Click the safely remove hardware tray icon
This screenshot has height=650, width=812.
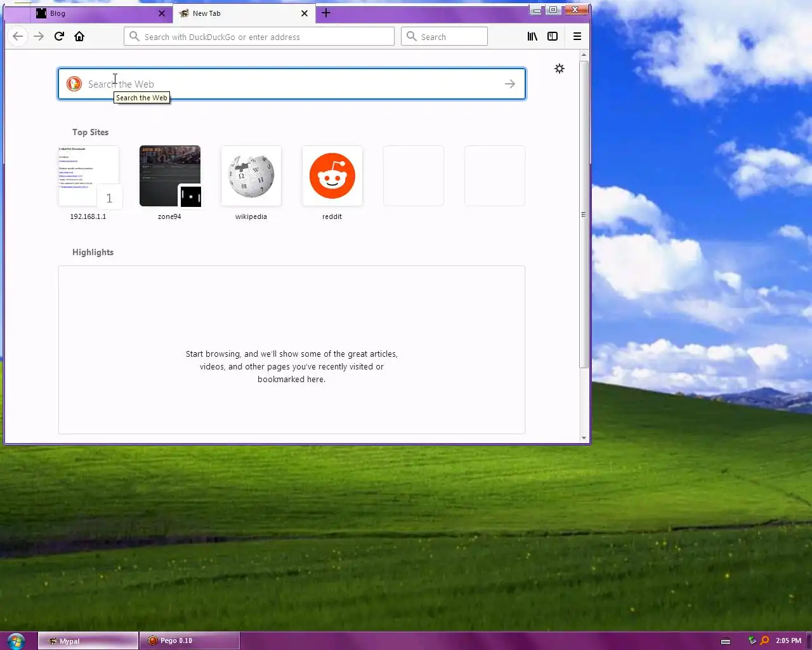pyautogui.click(x=752, y=640)
